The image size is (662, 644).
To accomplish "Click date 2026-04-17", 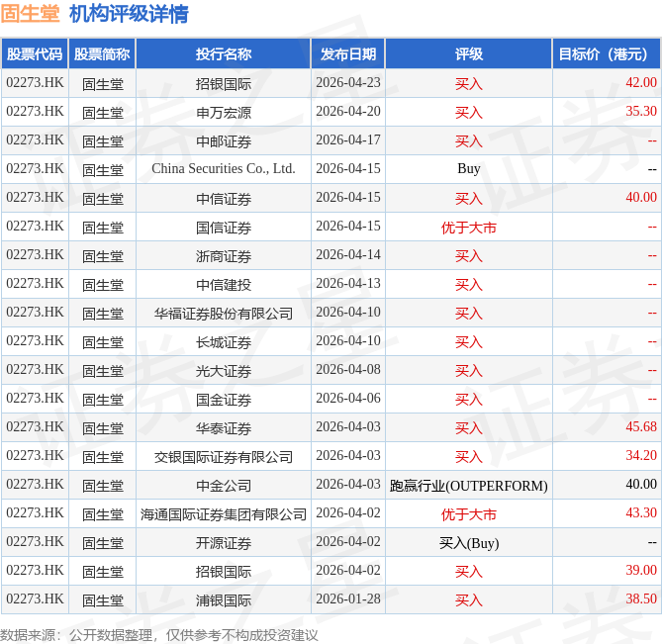I will (348, 140).
